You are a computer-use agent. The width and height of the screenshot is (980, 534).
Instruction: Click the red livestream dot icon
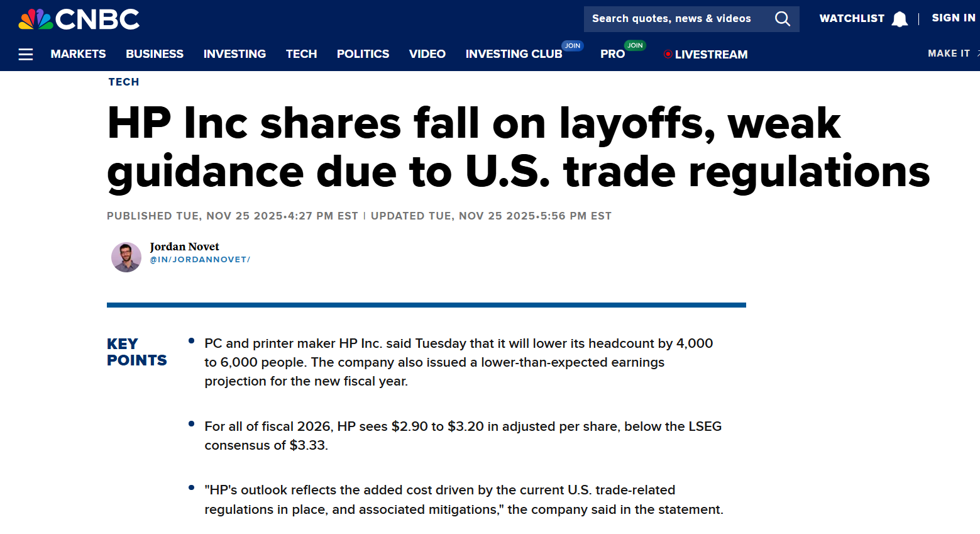(668, 55)
